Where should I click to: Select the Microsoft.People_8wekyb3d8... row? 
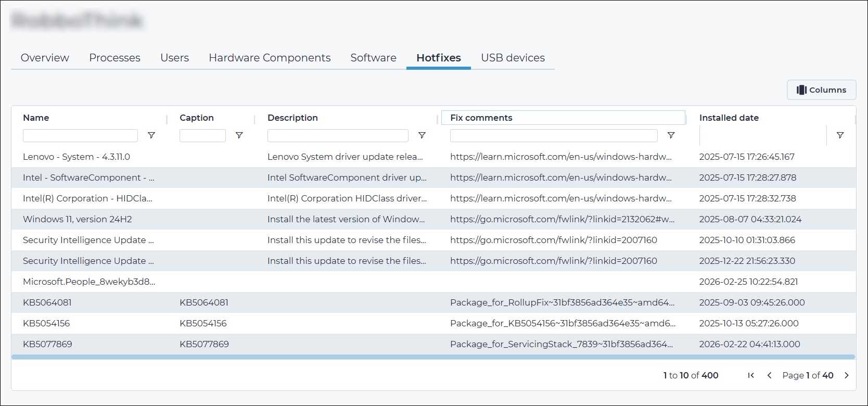(433, 282)
